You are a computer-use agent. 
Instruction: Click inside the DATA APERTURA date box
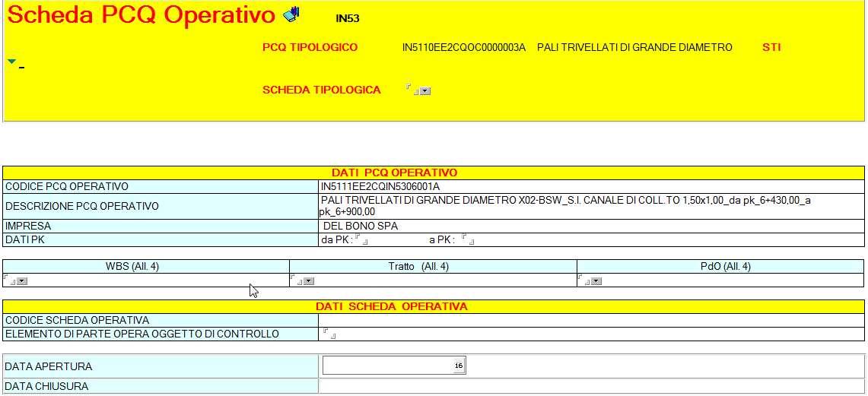tap(386, 366)
